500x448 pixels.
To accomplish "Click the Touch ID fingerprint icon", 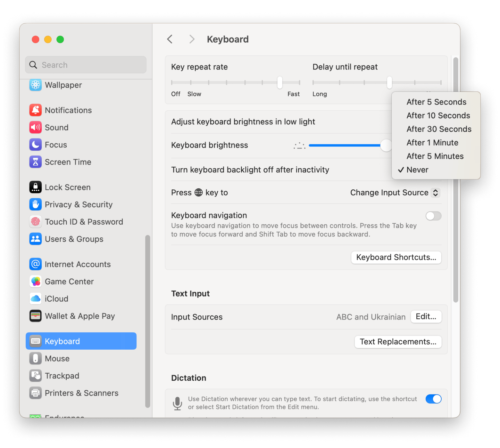I will pos(36,222).
